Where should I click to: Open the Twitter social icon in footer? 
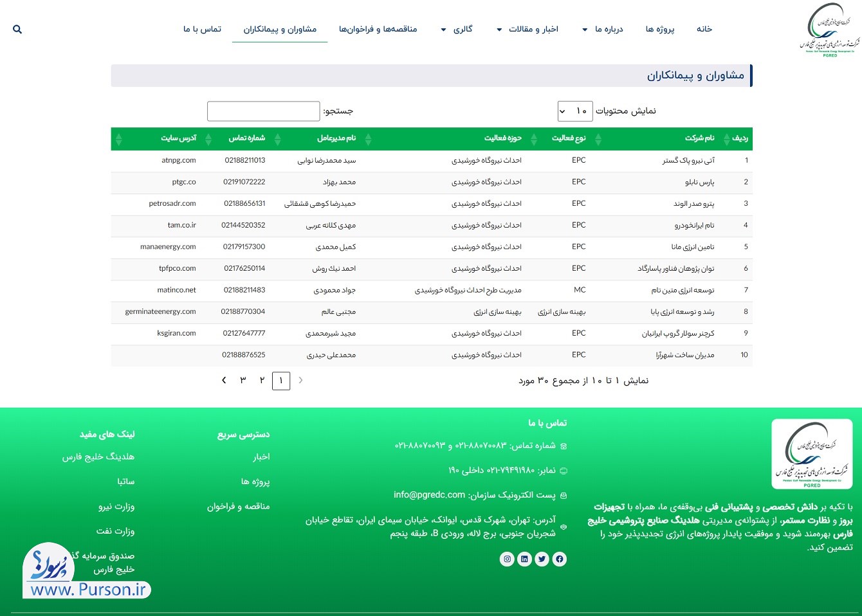point(542,559)
